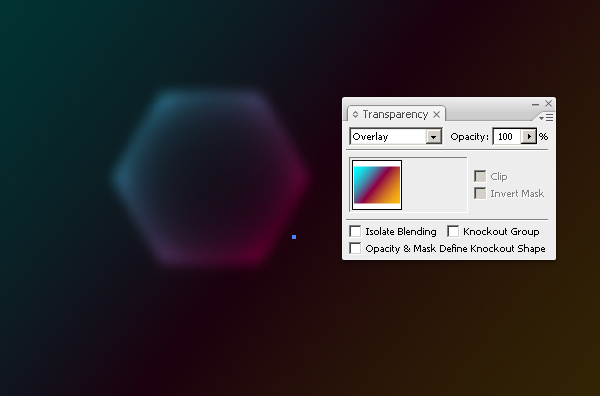This screenshot has width=600, height=396.
Task: Check Opacity & Mask Define Knockout Shape
Action: (355, 248)
